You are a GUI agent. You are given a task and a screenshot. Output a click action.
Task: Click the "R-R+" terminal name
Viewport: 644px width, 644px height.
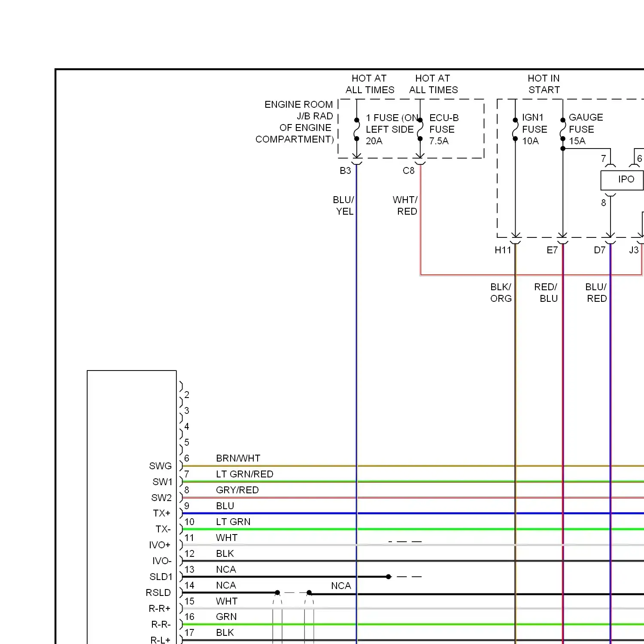point(160,609)
